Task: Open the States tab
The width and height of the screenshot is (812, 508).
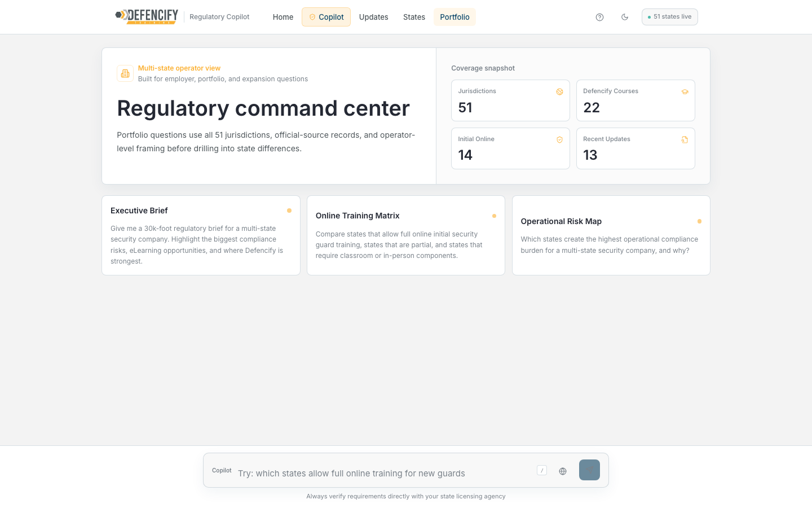Action: tap(414, 17)
